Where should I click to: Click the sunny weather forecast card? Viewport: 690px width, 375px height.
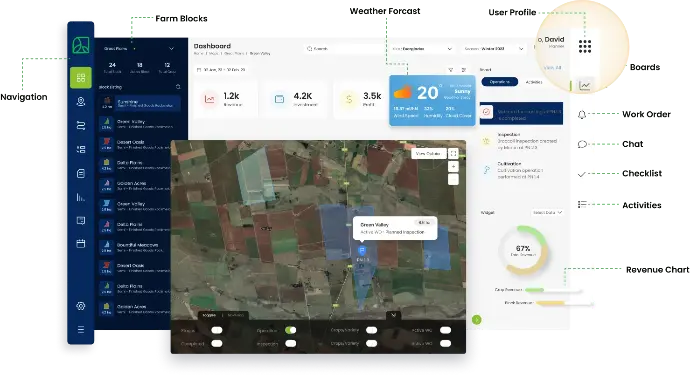click(432, 101)
